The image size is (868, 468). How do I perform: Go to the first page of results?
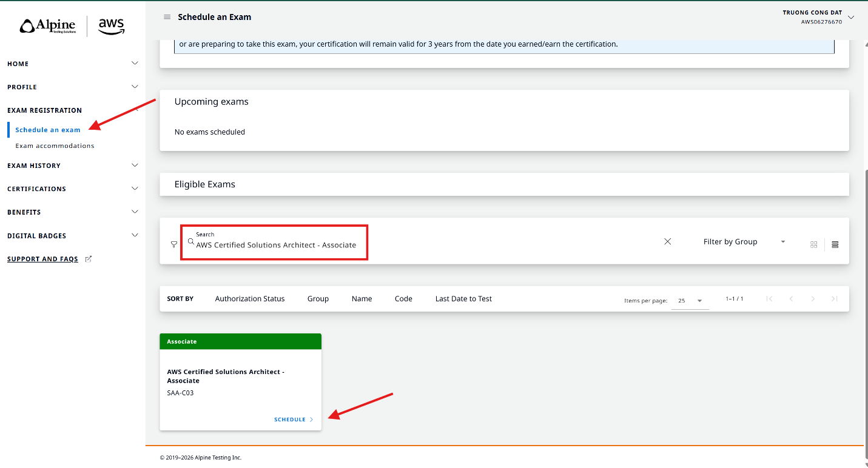[769, 299]
